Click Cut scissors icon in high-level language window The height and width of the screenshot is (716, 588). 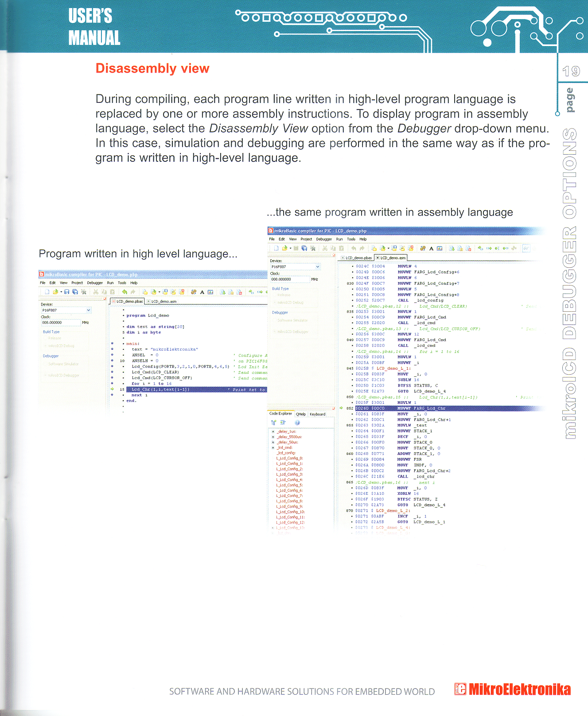pos(95,292)
